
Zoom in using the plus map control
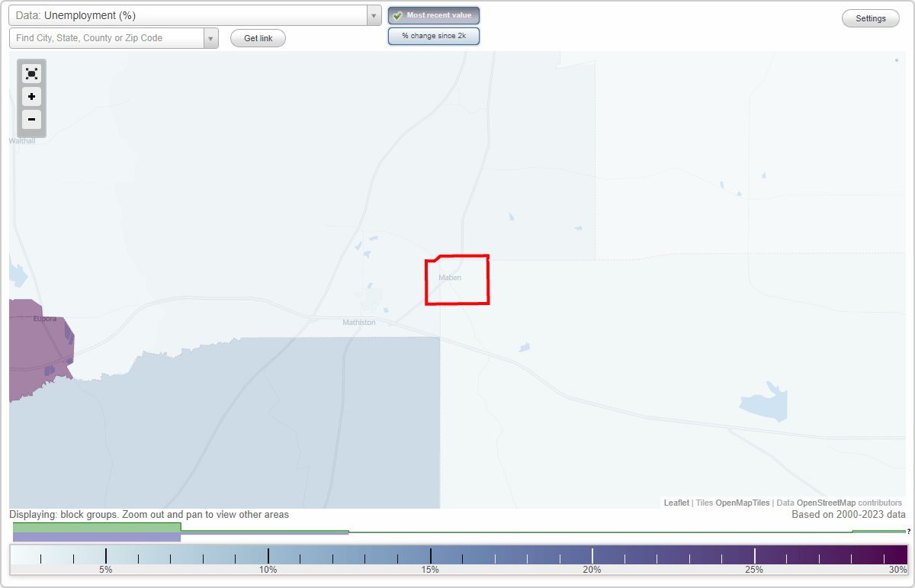pyautogui.click(x=31, y=97)
